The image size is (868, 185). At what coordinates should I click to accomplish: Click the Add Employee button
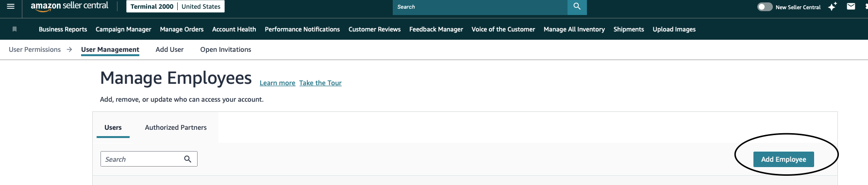784,159
